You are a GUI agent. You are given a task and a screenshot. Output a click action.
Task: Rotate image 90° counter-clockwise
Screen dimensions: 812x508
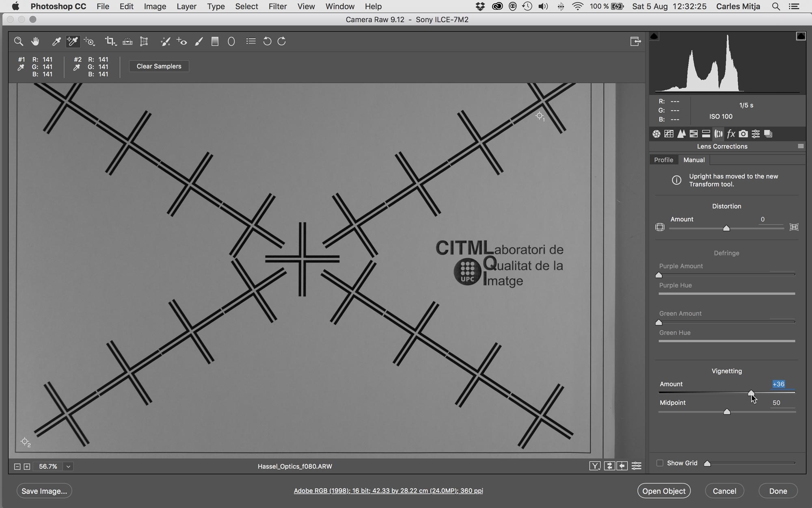pos(267,41)
